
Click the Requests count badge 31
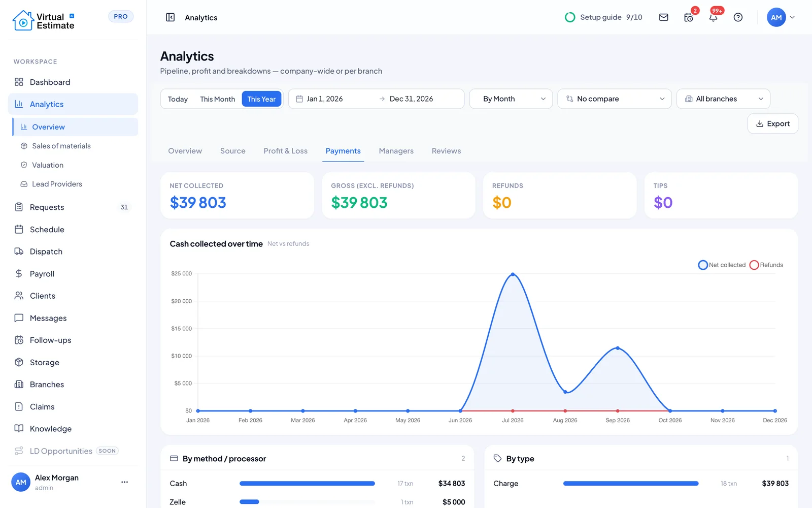tap(124, 207)
